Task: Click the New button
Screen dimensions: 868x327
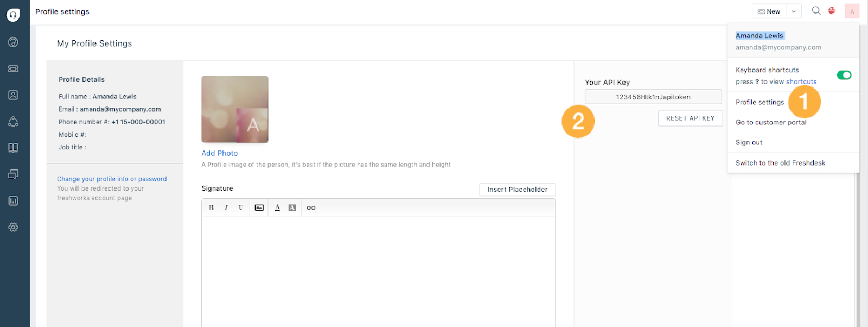Action: tap(769, 11)
